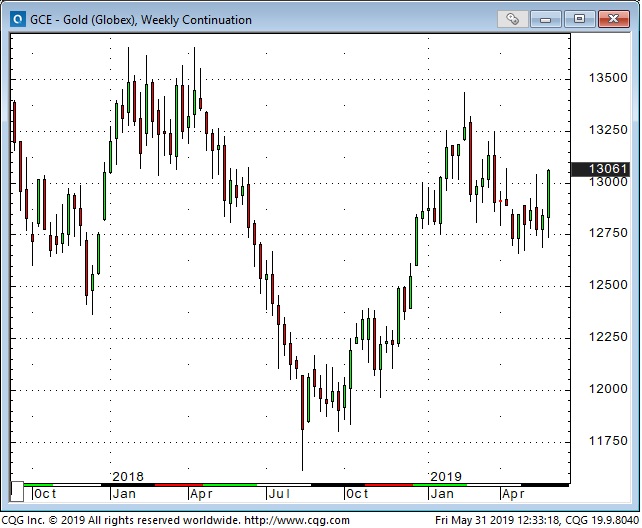Click the 2018 year label on time axis
Viewport: 642px width, 528px height.
point(128,476)
